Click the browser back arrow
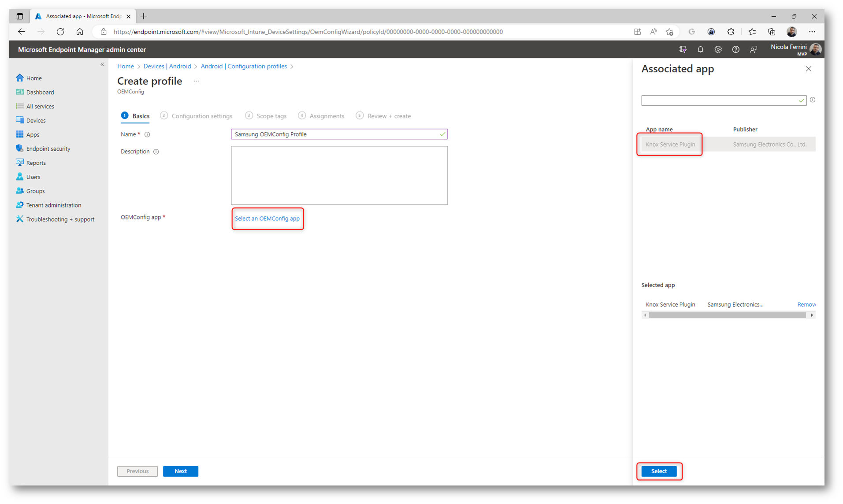Image resolution: width=843 pixels, height=504 pixels. pyautogui.click(x=22, y=32)
